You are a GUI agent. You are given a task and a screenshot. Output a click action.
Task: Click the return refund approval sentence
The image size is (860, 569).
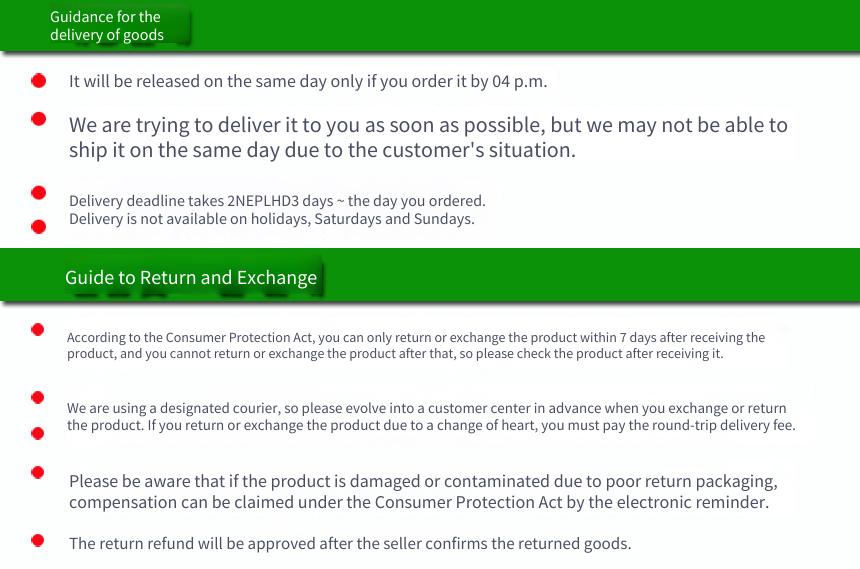[350, 544]
